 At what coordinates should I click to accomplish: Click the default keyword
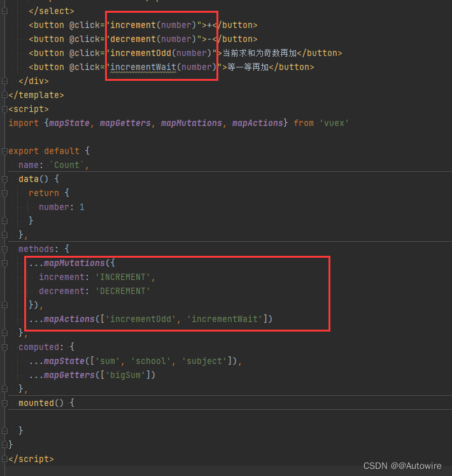point(62,151)
